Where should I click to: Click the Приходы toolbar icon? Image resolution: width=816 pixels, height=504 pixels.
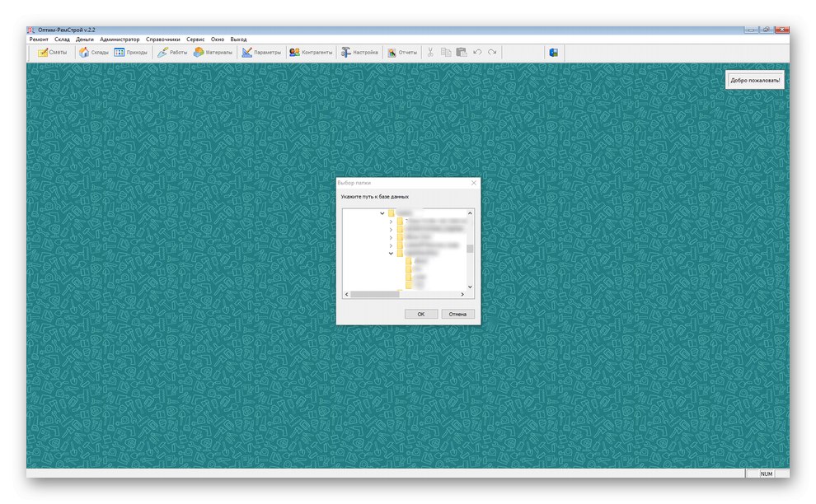pyautogui.click(x=130, y=53)
